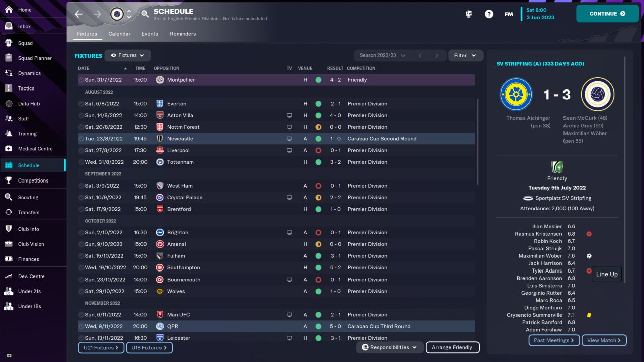Open the search magnifier icon

pos(145,14)
